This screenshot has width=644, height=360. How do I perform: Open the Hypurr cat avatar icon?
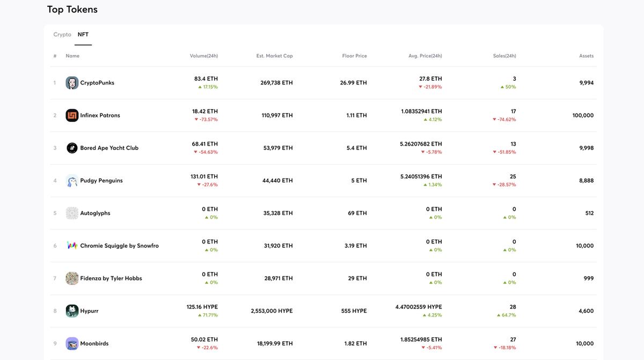72,311
